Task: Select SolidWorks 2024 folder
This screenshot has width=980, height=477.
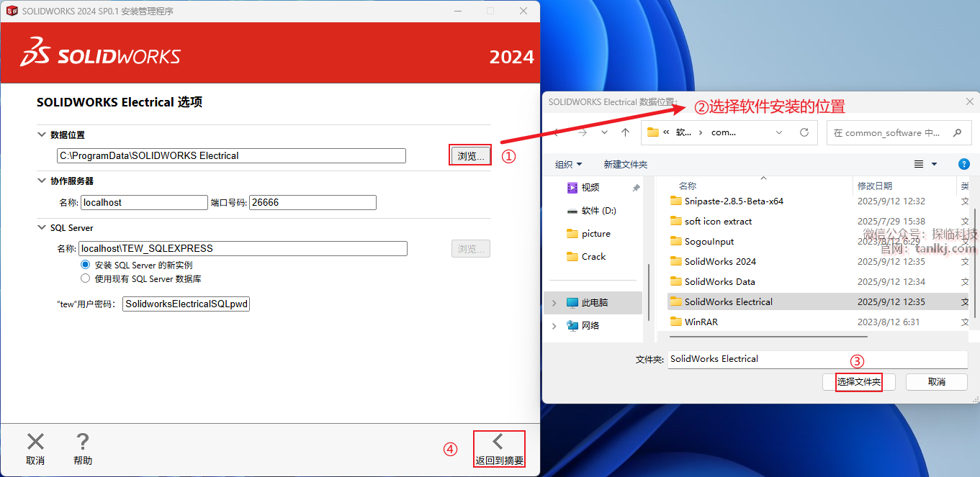Action: point(720,261)
